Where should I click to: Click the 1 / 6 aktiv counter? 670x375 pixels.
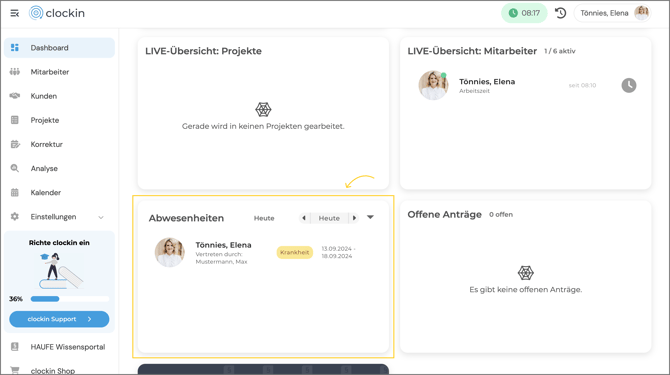(x=559, y=51)
